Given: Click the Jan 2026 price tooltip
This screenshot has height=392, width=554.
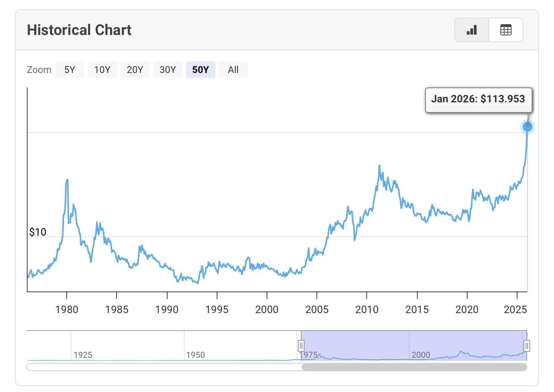Looking at the screenshot, I should coord(478,99).
